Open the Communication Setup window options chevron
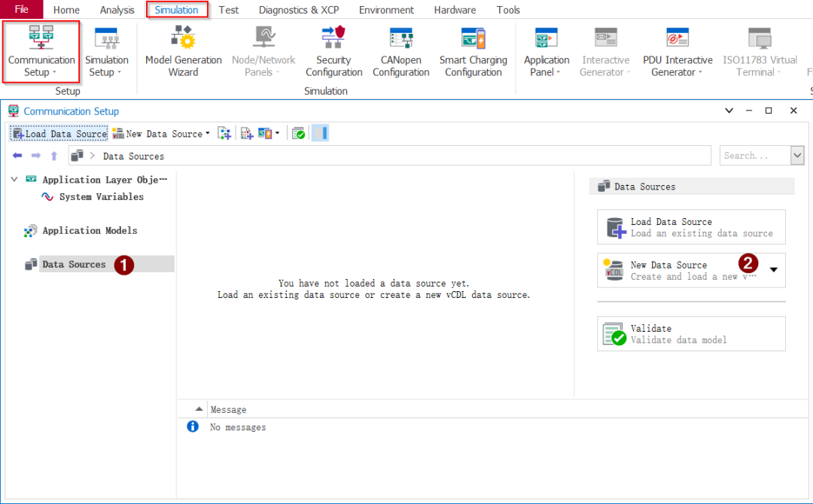 pyautogui.click(x=729, y=111)
